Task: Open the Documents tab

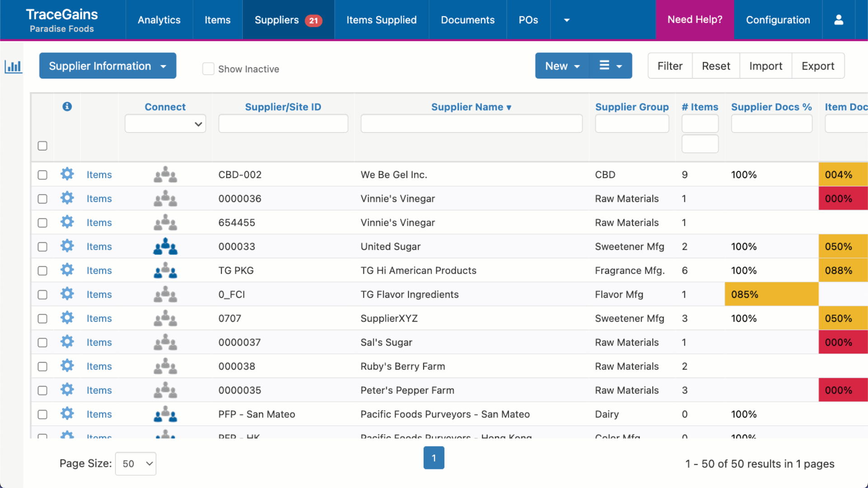Action: tap(467, 20)
